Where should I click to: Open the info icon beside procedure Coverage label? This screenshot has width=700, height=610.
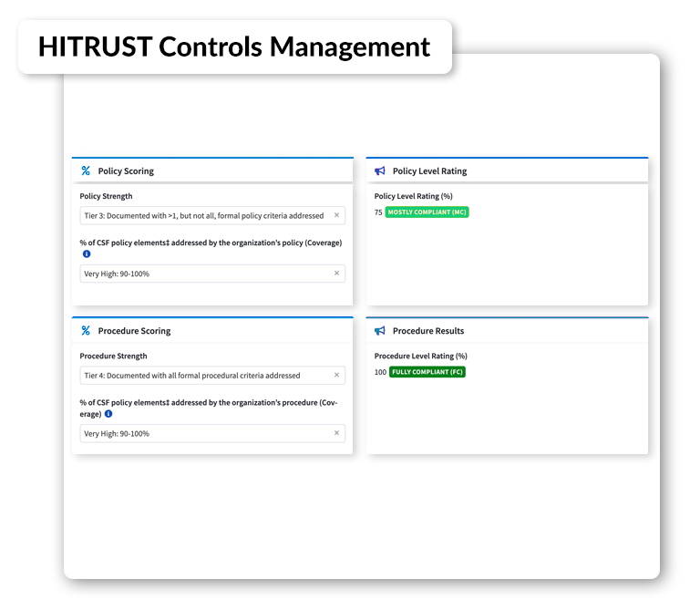108,414
